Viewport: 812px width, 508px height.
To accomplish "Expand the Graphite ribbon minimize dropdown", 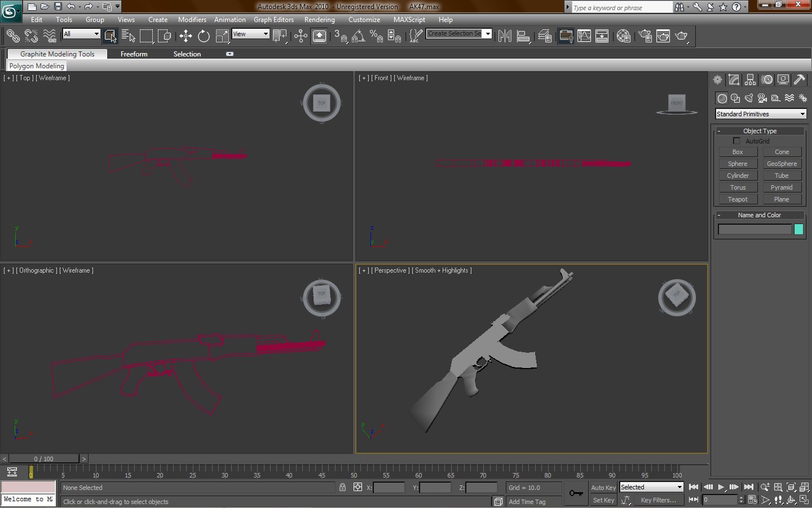I will tap(230, 54).
